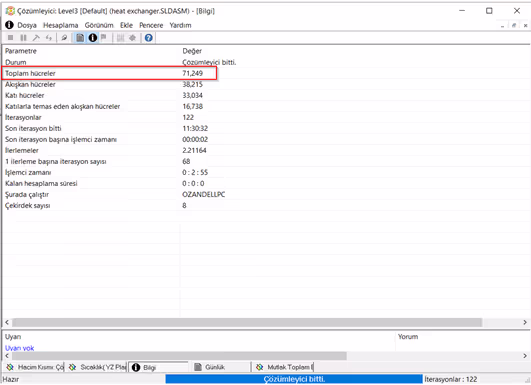Select the Bilgi tab

click(158, 367)
